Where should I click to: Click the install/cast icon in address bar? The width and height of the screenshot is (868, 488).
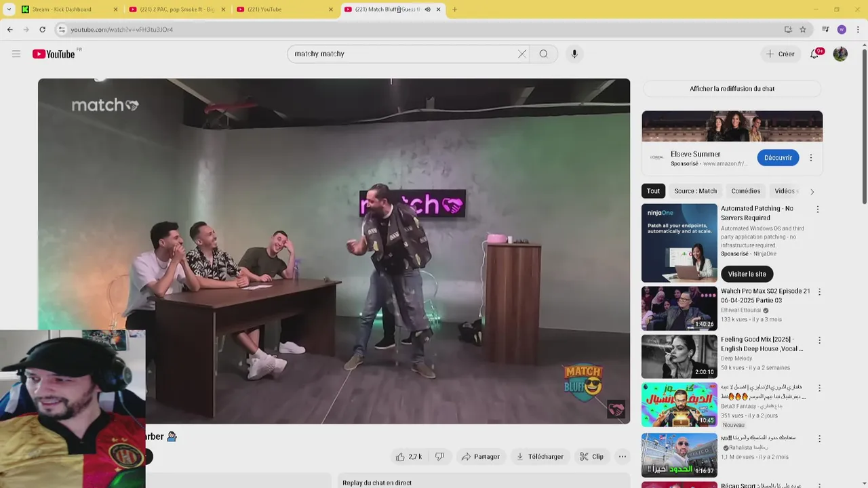pyautogui.click(x=788, y=29)
